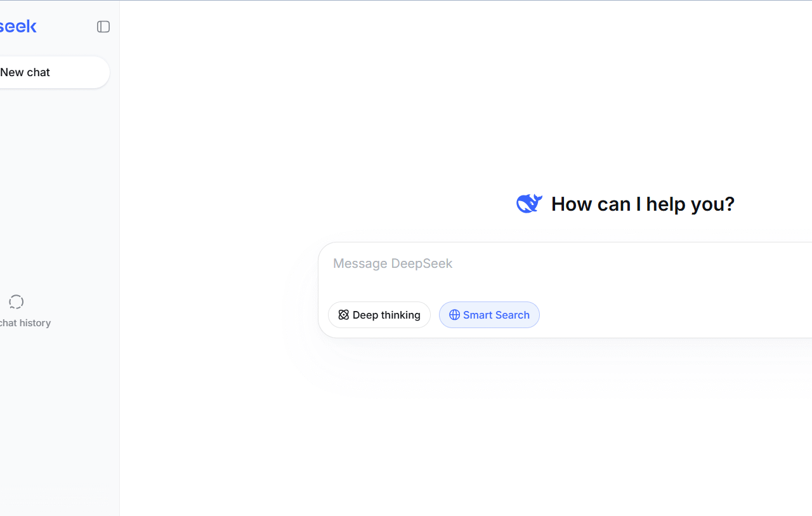Viewport: 812px width, 516px height.
Task: Click the empty sidebar area below chat history
Action: pos(57,419)
